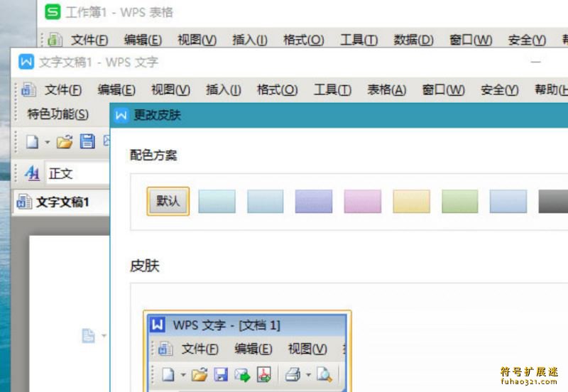Open 格式(O) menu in the WPS 表格 window
This screenshot has width=568, height=392.
(304, 40)
